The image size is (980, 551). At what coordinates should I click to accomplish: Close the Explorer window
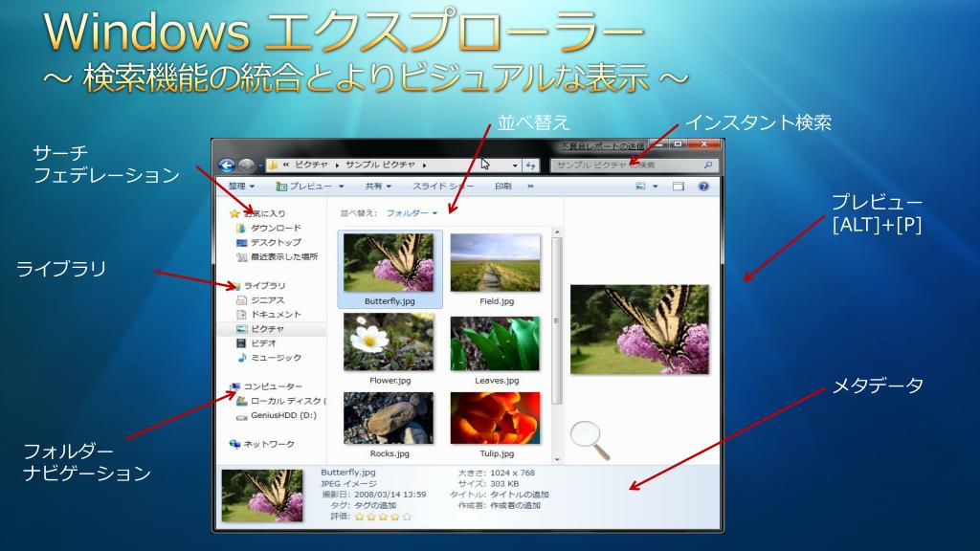[x=703, y=144]
